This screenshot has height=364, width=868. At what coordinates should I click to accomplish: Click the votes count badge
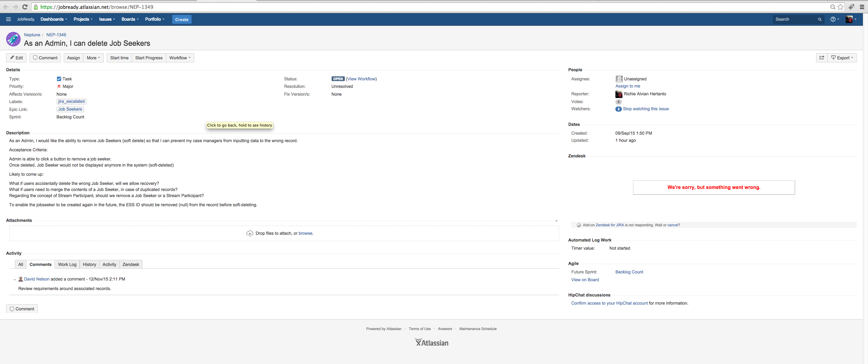point(619,102)
